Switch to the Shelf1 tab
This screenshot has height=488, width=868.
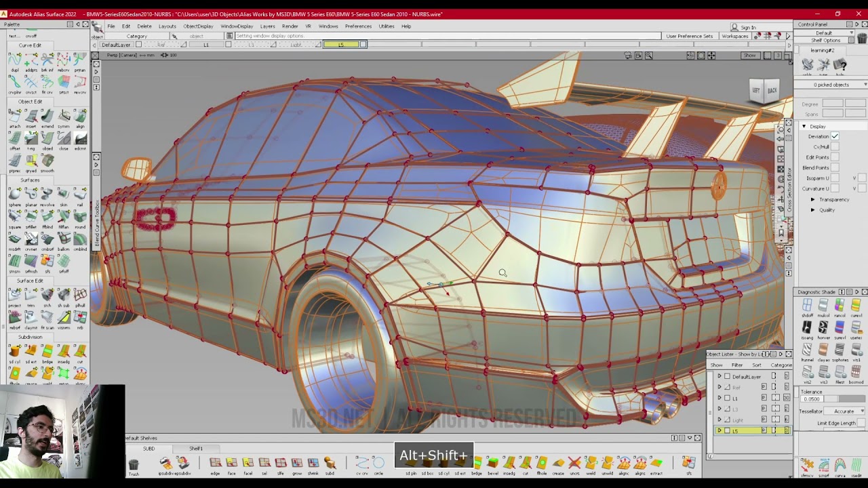(196, 449)
